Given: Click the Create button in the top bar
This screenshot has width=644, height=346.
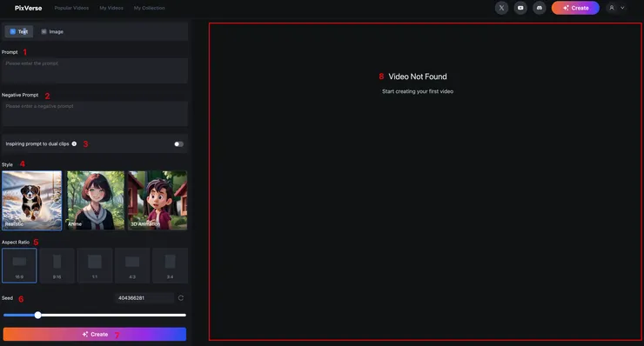Looking at the screenshot, I should pos(575,8).
